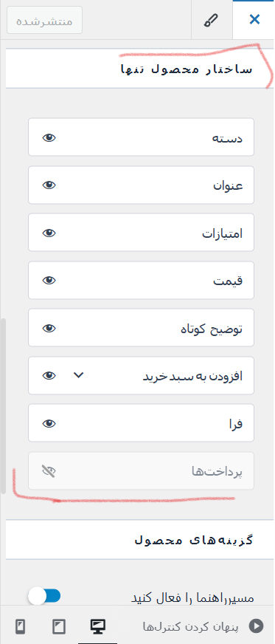Viewport: 275px width, 644px height.
Task: Hide the امتیازات ratings item
Action: coord(49,233)
